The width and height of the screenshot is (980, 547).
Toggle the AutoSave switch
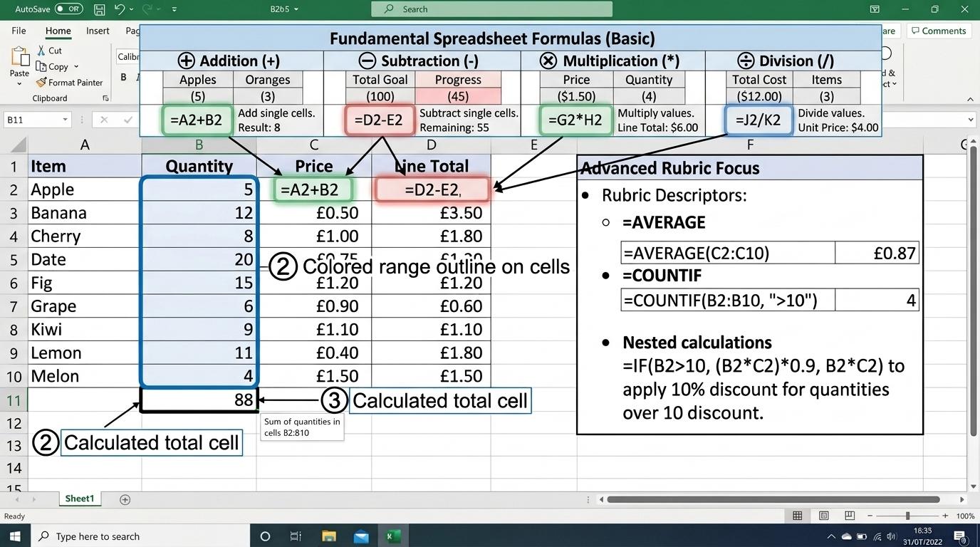[x=68, y=9]
